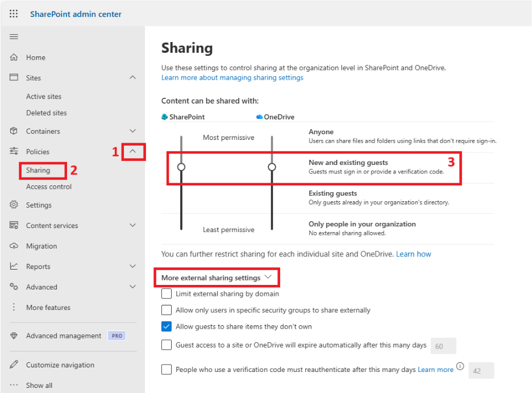Viewport: 532px width, 393px height.
Task: Open the Containers section icon
Action: (x=13, y=131)
